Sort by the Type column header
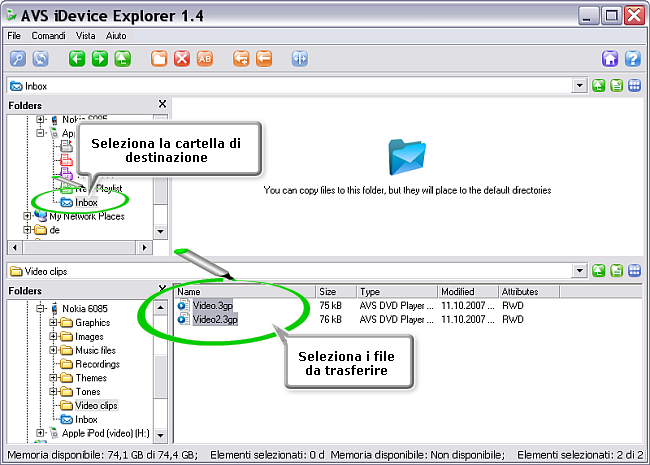 coord(397,292)
